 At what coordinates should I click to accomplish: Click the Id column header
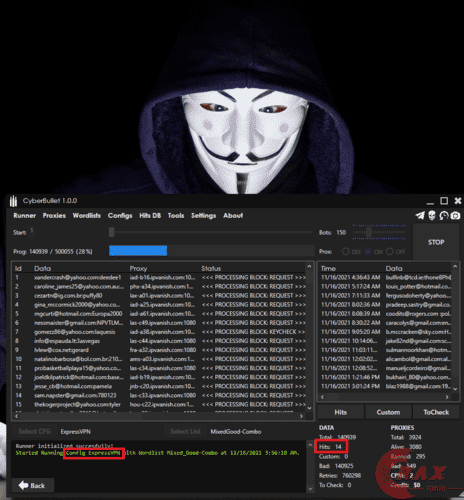coord(18,268)
